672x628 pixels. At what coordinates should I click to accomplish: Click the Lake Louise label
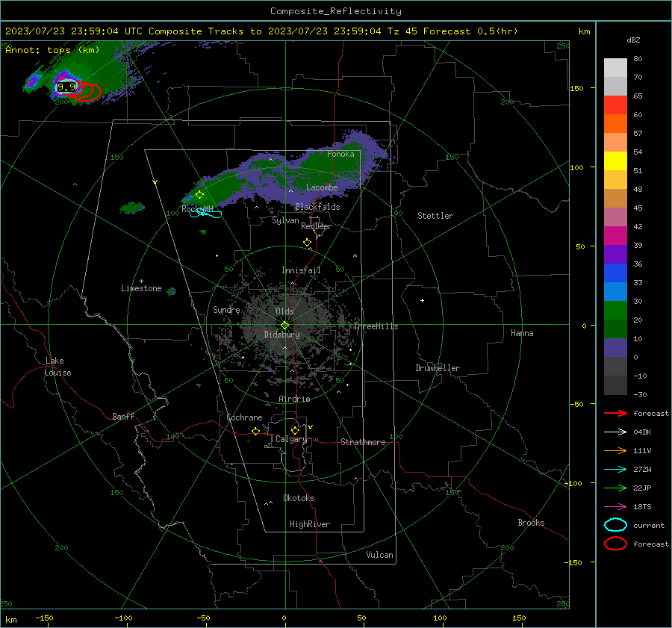[x=57, y=367]
